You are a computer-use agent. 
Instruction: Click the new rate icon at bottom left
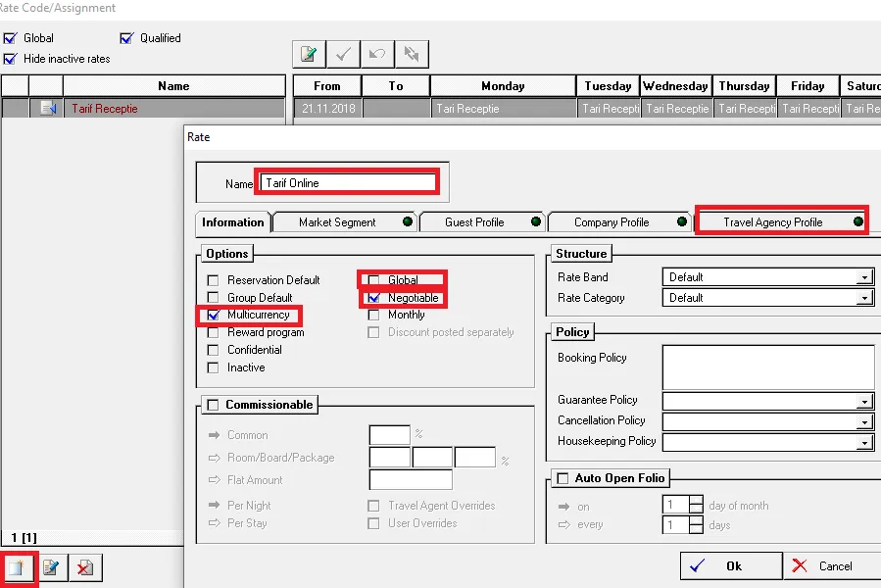pos(18,567)
